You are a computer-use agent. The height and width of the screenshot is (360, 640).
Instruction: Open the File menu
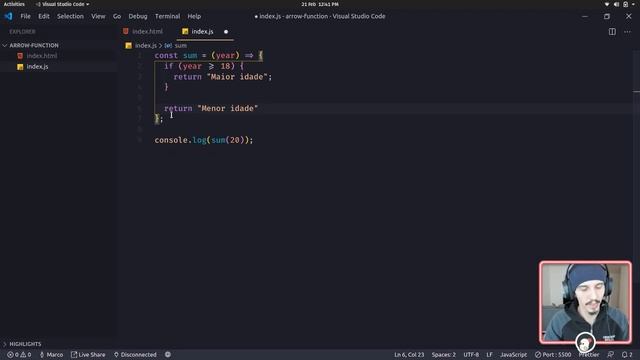coord(25,16)
